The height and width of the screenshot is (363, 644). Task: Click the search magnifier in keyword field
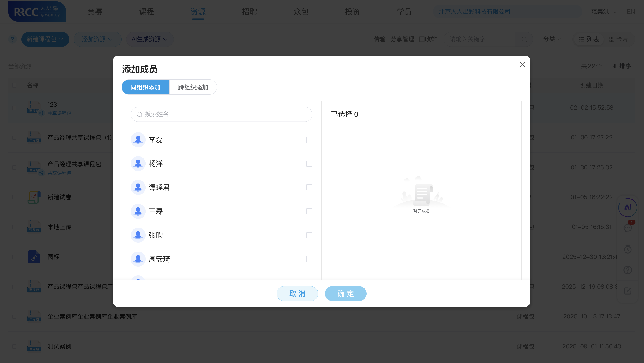pyautogui.click(x=524, y=39)
